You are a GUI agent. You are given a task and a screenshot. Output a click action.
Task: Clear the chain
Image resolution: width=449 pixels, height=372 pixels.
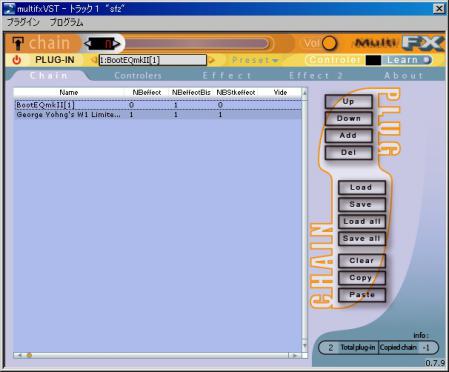pyautogui.click(x=362, y=261)
